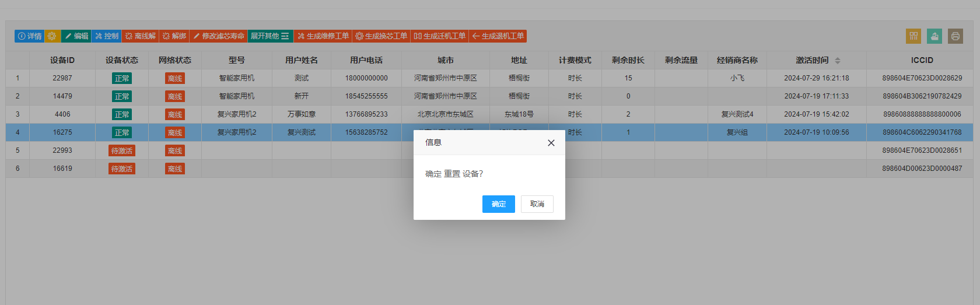Click phone number 13766895233

[366, 114]
